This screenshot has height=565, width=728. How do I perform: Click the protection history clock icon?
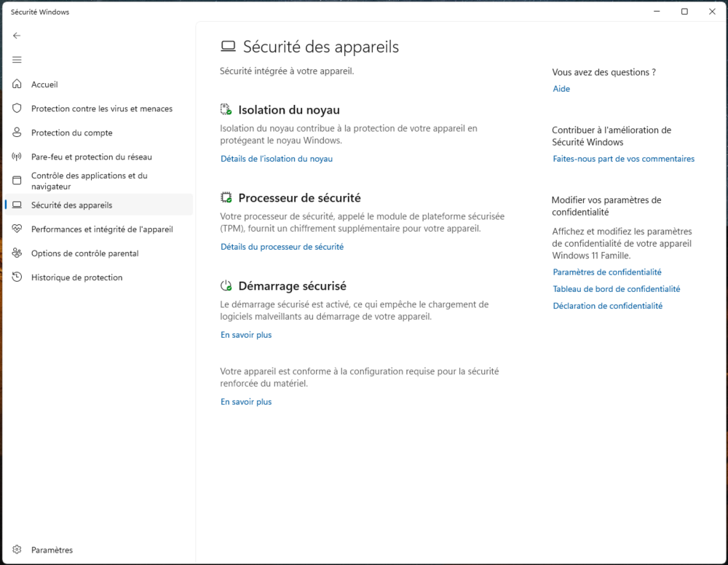pos(17,277)
